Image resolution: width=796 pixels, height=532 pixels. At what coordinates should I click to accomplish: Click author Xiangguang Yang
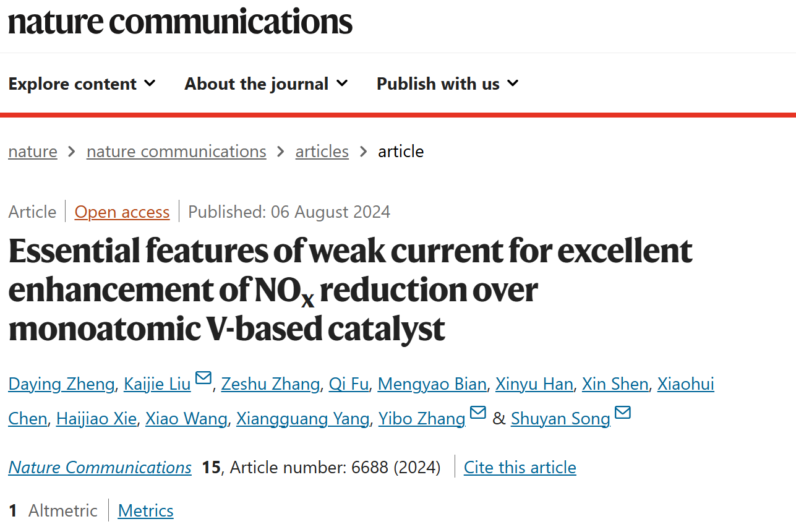point(303,419)
